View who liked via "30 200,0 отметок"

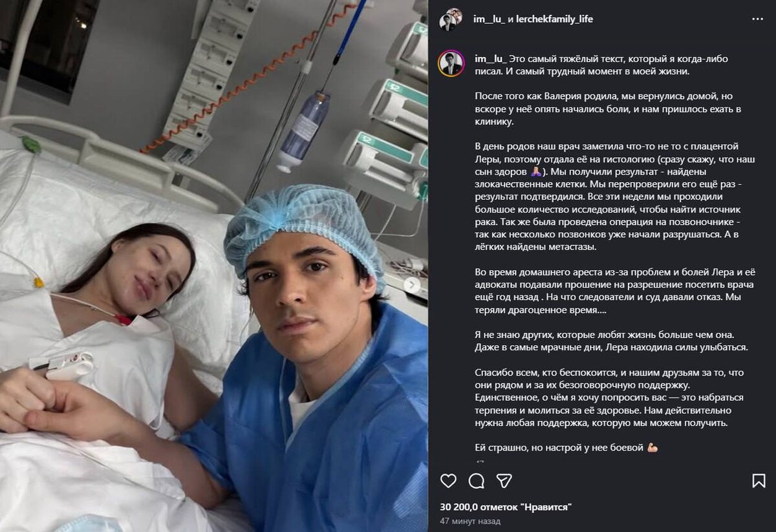click(x=506, y=507)
